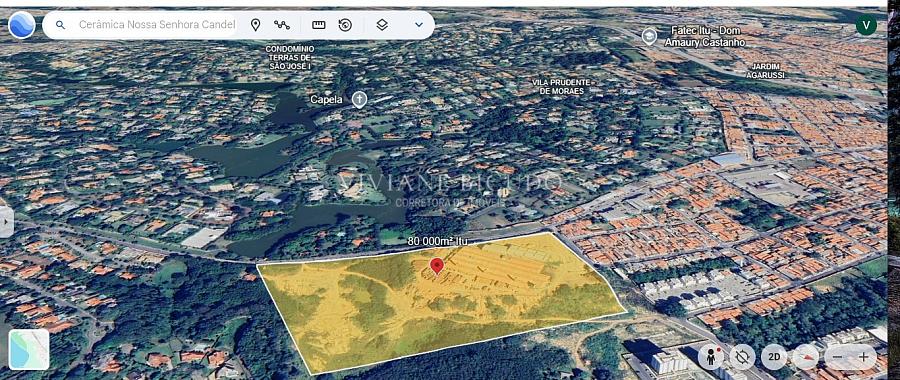Zoom in with the plus button
This screenshot has width=900, height=380.
pos(864,357)
